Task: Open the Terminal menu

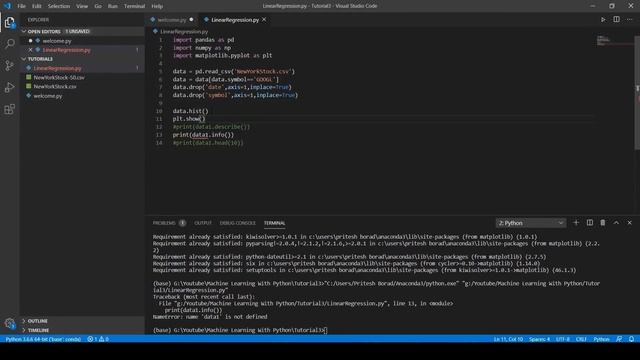Action: click(134, 6)
